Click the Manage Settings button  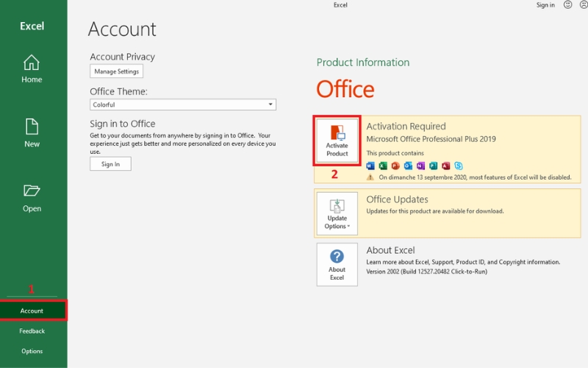pyautogui.click(x=116, y=71)
